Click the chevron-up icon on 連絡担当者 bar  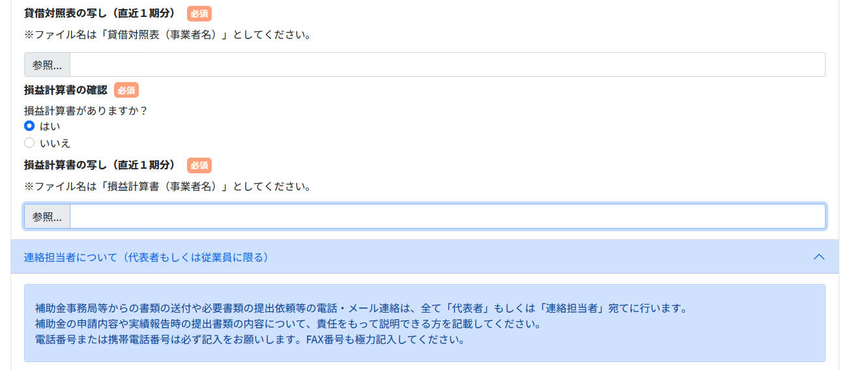[x=819, y=257]
